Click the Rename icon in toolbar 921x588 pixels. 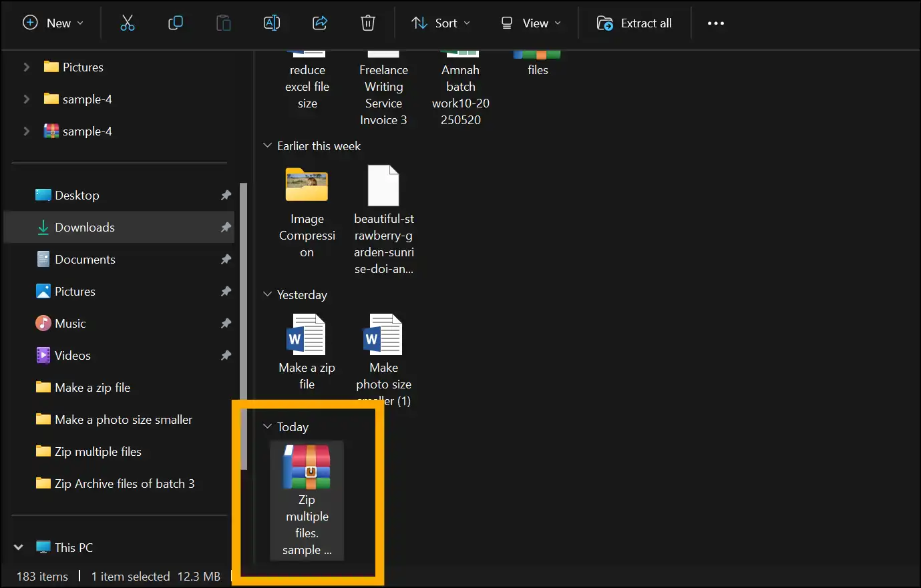tap(272, 23)
